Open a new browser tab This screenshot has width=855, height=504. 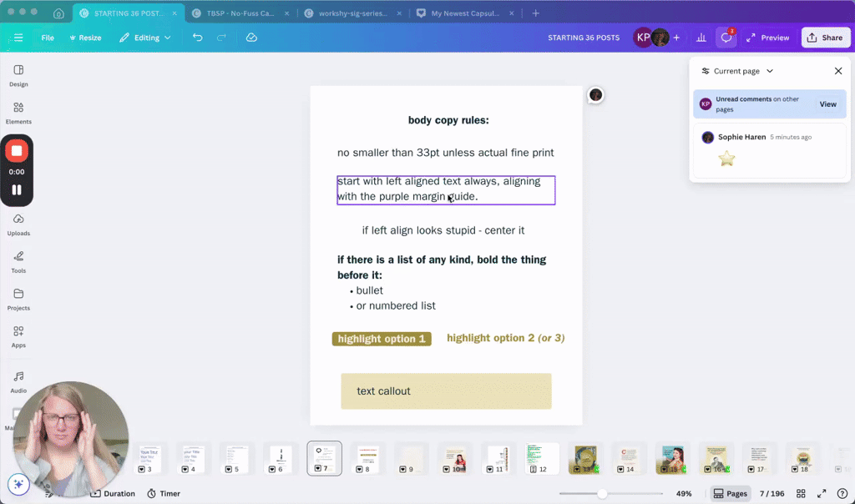point(535,13)
